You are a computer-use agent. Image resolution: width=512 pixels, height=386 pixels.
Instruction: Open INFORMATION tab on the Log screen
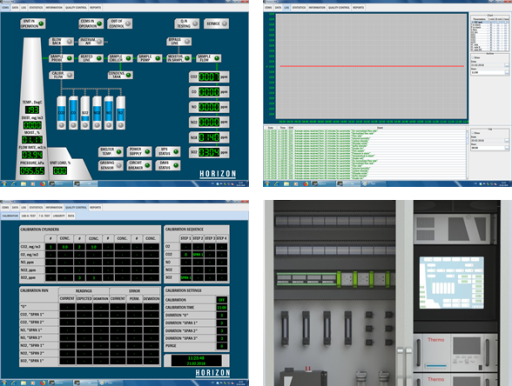coord(317,7)
